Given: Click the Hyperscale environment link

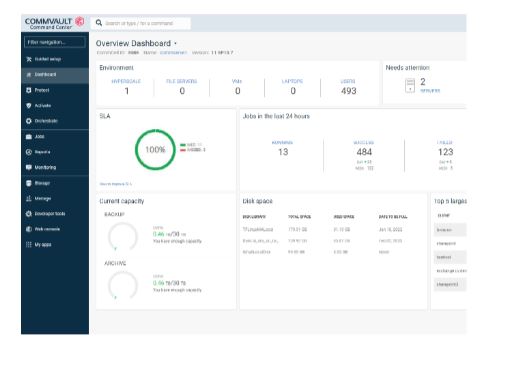Looking at the screenshot, I should 126,81.
